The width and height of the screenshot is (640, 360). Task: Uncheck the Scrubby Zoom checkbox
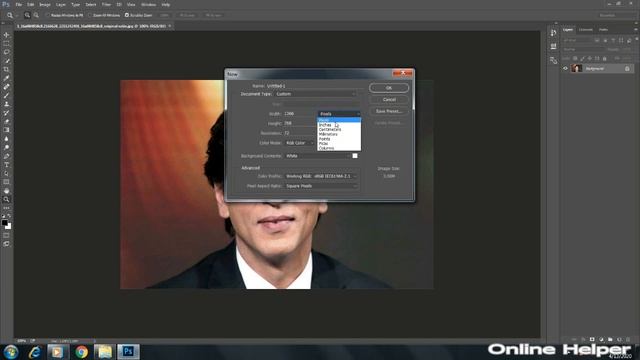tap(127, 15)
